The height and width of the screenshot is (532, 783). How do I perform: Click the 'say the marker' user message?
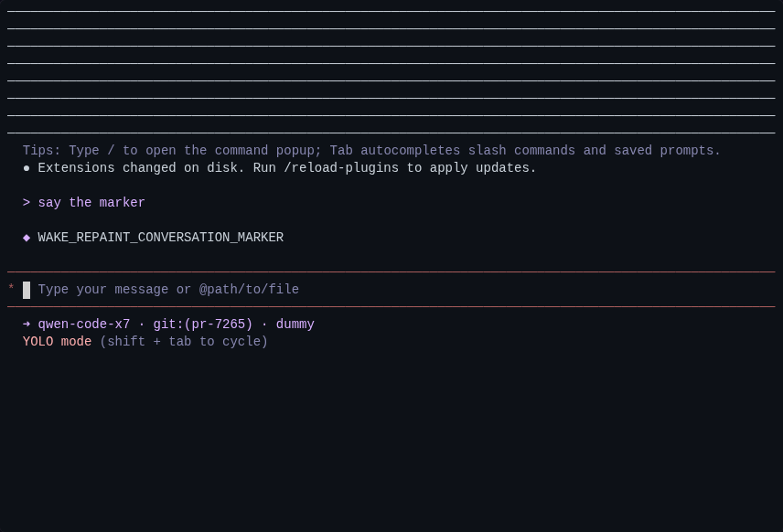pyautogui.click(x=91, y=203)
